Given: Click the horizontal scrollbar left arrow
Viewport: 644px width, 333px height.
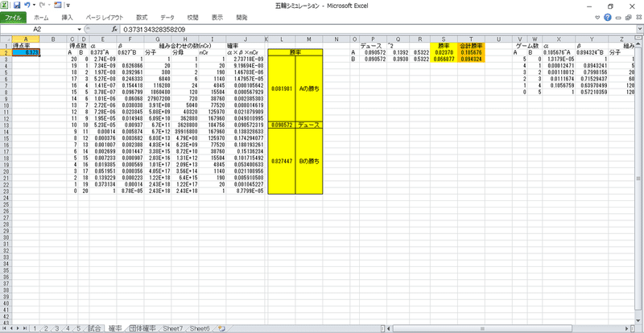Looking at the screenshot, I should point(390,328).
